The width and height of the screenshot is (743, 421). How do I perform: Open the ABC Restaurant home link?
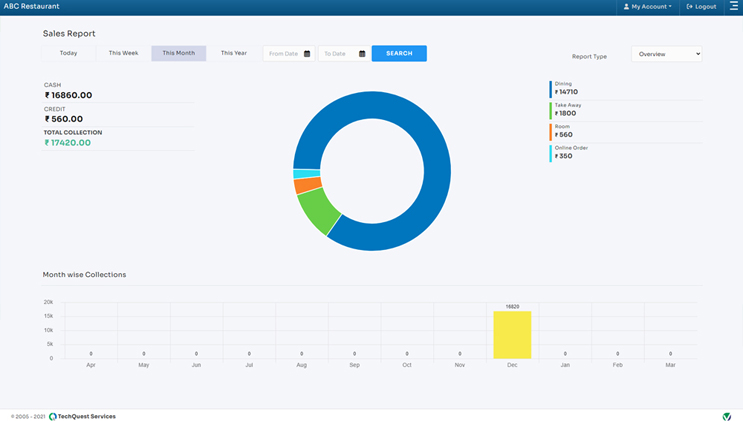point(32,6)
